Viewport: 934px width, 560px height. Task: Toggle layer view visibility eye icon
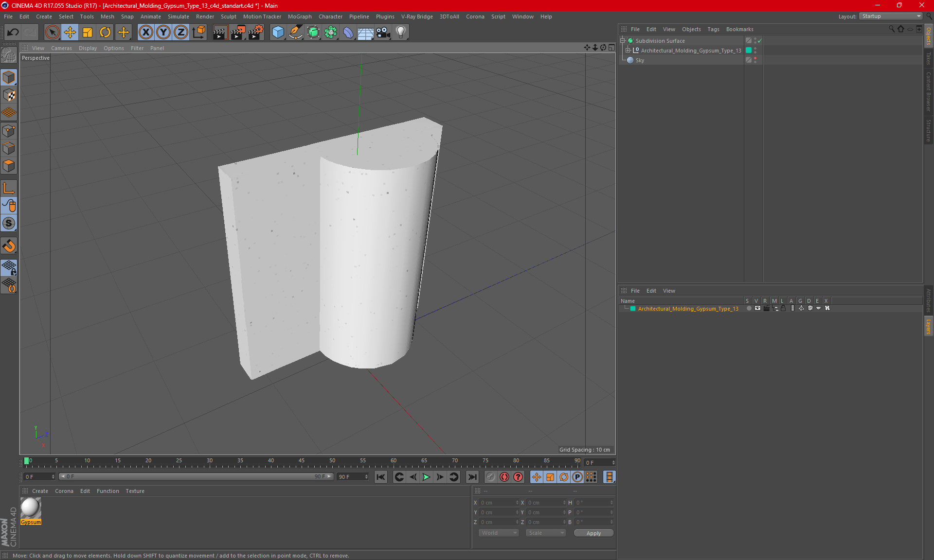click(757, 308)
